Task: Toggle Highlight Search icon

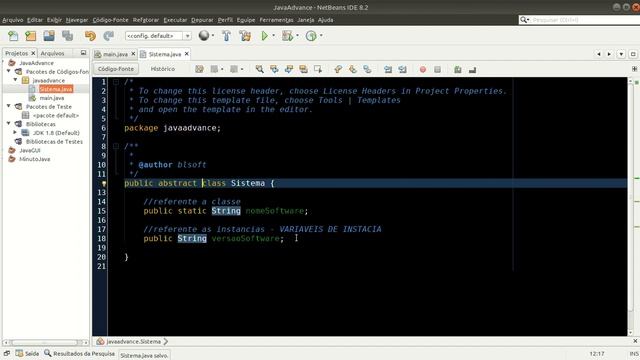Action: 303,69
